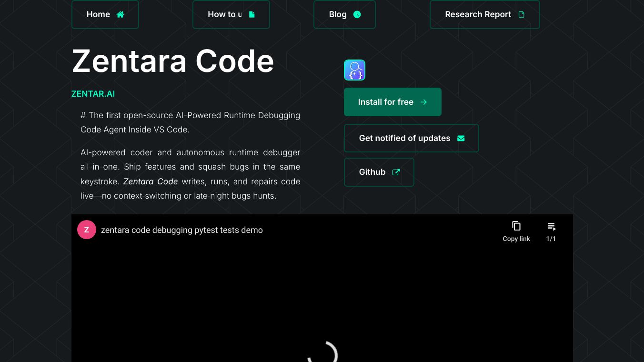Open the video playlist 1/1 icon
Viewport: 644px width, 362px height.
click(551, 227)
